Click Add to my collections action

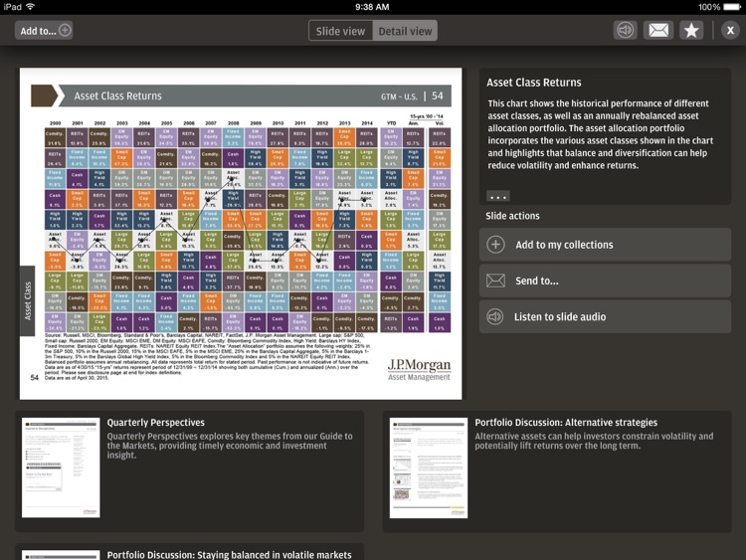click(x=605, y=245)
